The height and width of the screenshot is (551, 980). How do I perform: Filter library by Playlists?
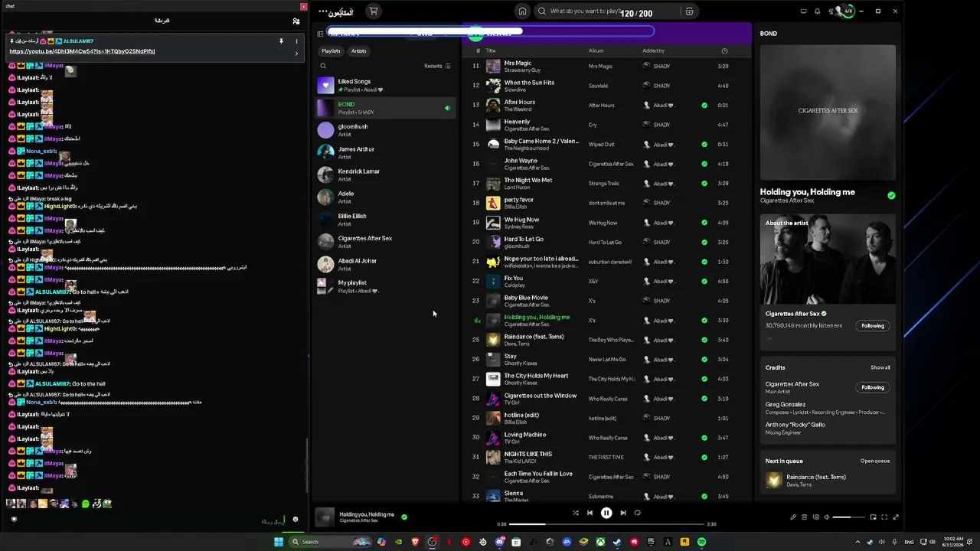tap(331, 51)
